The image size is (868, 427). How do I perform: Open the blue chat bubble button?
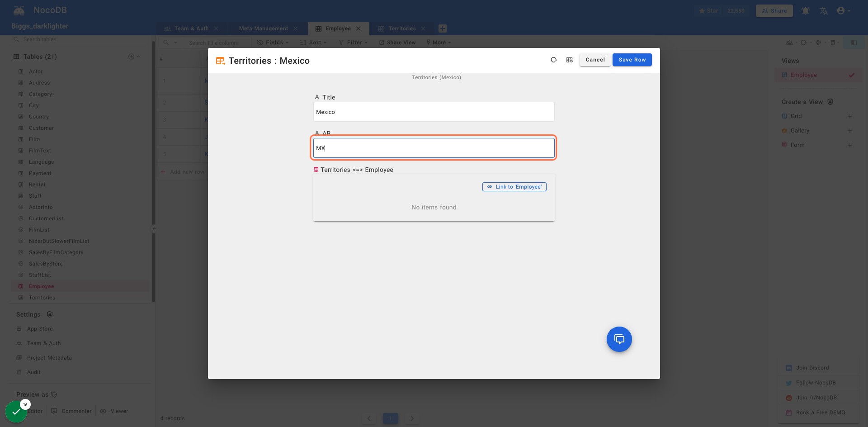tap(619, 339)
